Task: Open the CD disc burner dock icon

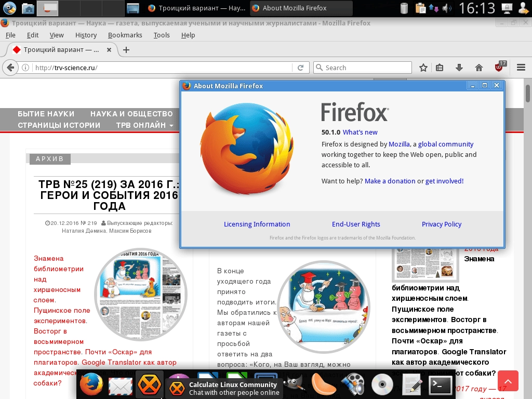Action: (x=382, y=384)
